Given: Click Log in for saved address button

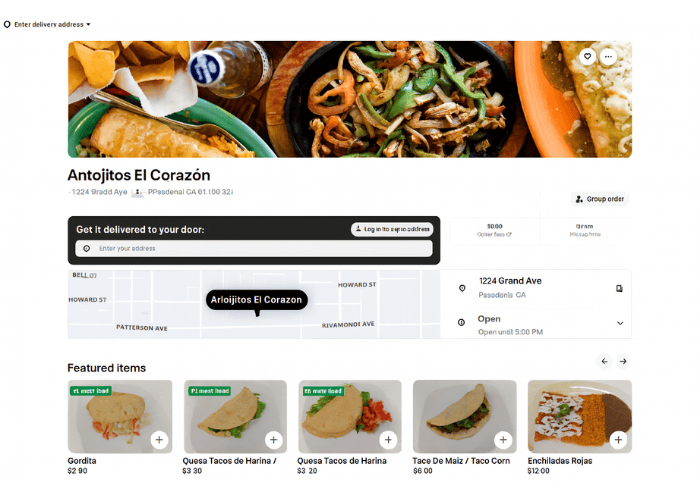Looking at the screenshot, I should pos(392,229).
